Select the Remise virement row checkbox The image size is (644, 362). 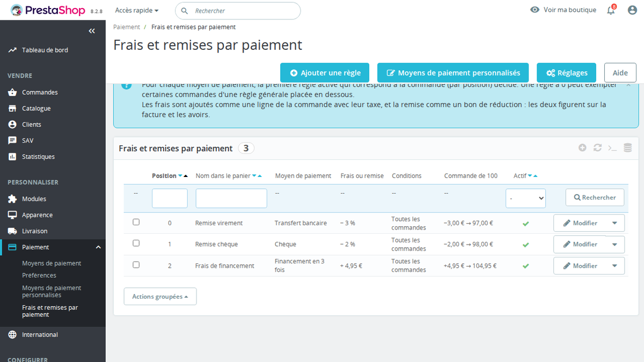pyautogui.click(x=136, y=222)
